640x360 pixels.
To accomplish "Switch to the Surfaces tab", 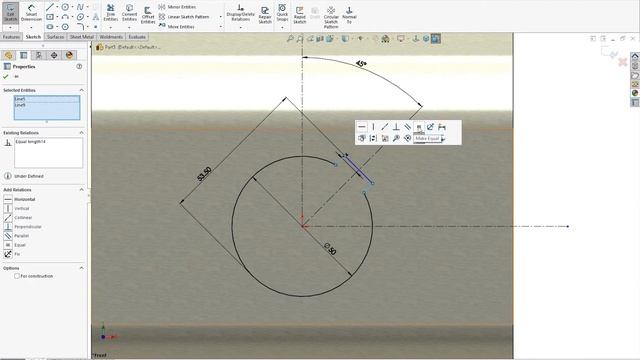I will point(55,37).
